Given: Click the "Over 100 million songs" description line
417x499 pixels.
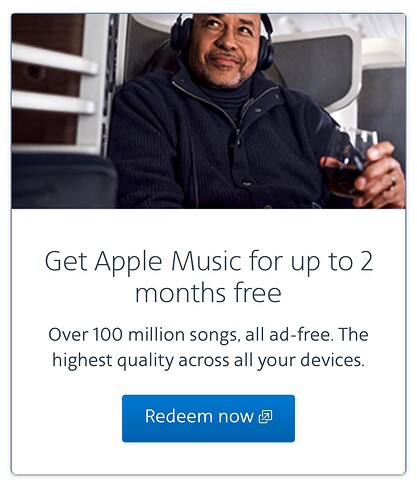Looking at the screenshot, I should (208, 335).
